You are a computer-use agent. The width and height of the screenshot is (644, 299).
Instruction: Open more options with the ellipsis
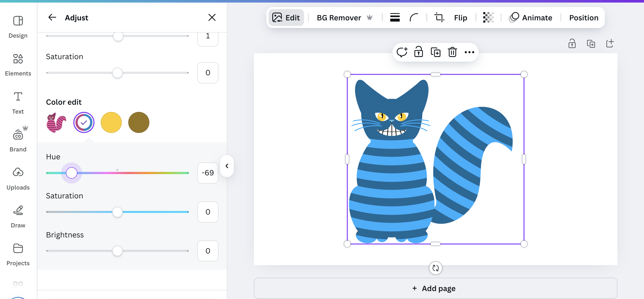(x=469, y=52)
